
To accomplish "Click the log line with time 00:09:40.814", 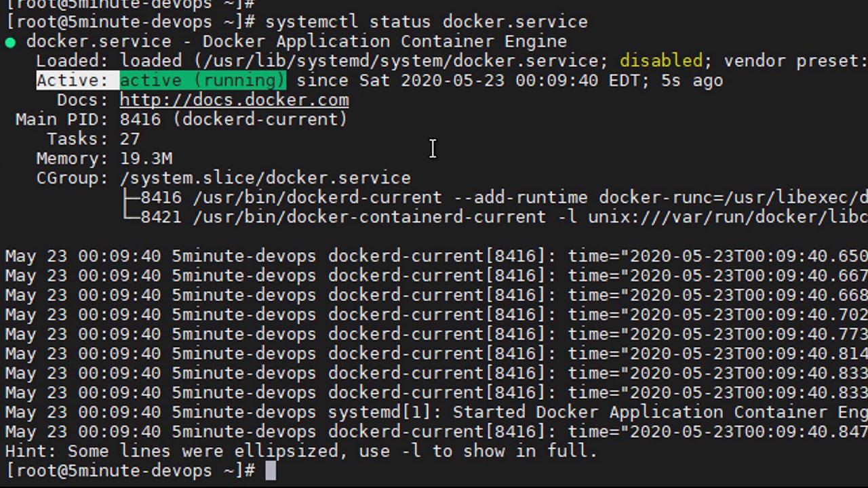I will coord(436,354).
